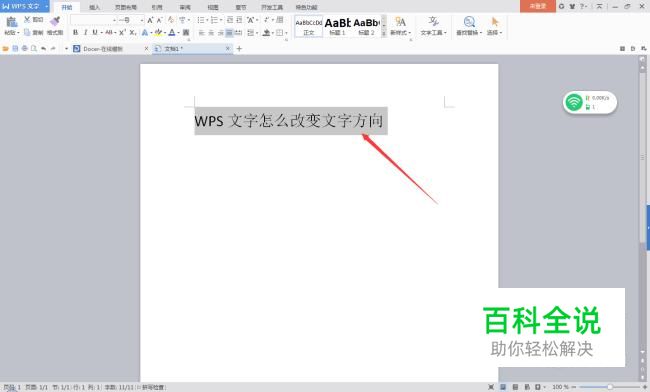Switch to the Docer online templates tab
The height and width of the screenshot is (392, 650).
point(103,49)
